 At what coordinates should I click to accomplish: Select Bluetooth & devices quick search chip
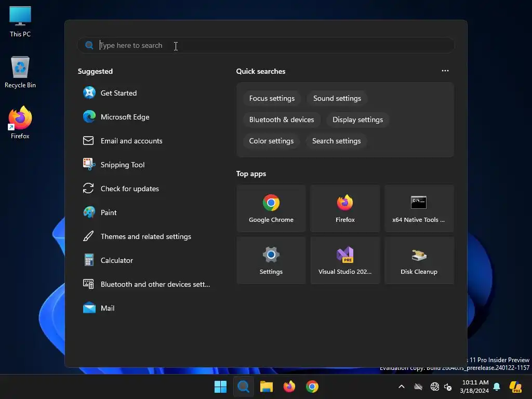click(282, 120)
